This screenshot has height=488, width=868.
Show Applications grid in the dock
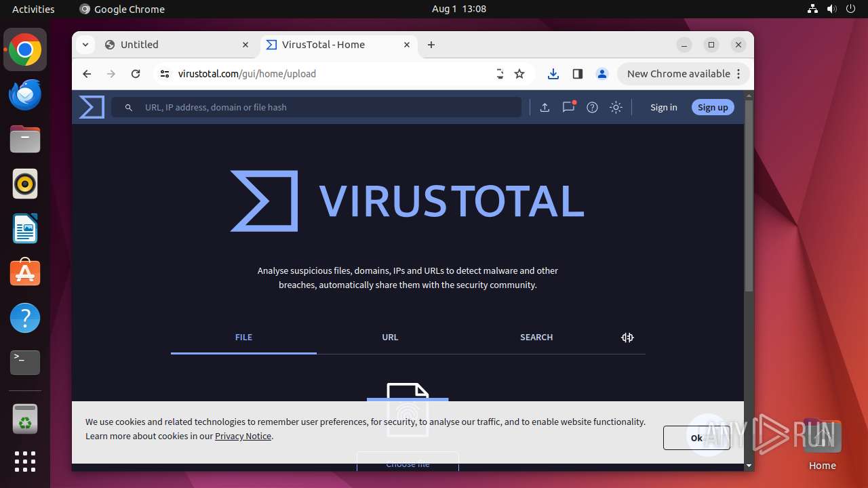point(25,462)
